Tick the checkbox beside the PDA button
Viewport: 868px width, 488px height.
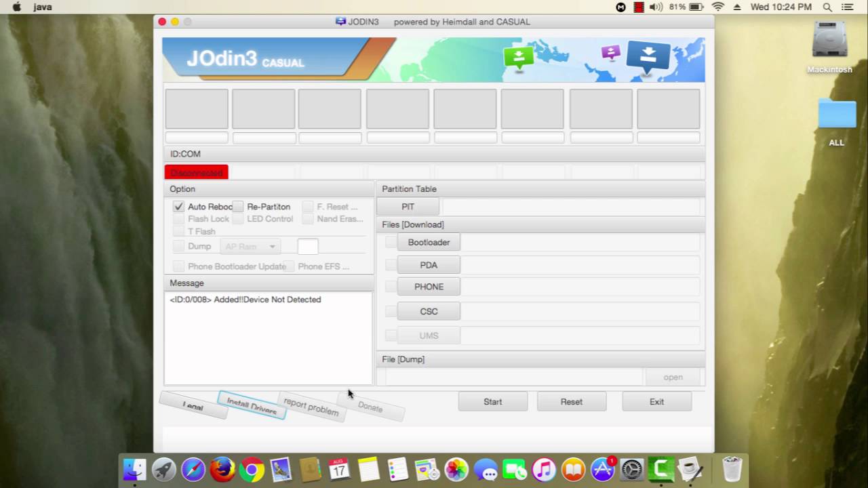[391, 265]
